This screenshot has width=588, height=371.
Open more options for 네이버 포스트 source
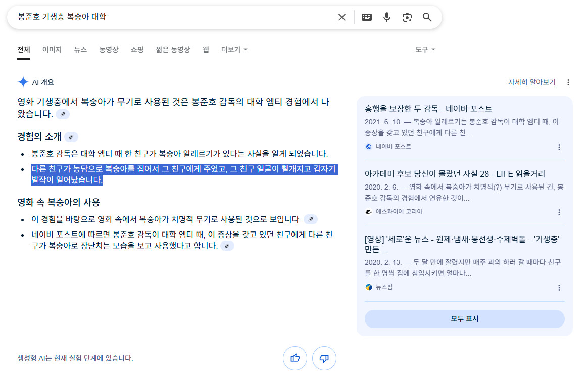click(559, 147)
